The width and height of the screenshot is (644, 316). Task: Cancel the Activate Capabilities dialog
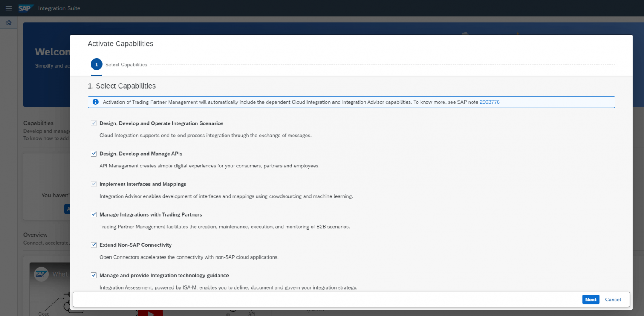[613, 299]
